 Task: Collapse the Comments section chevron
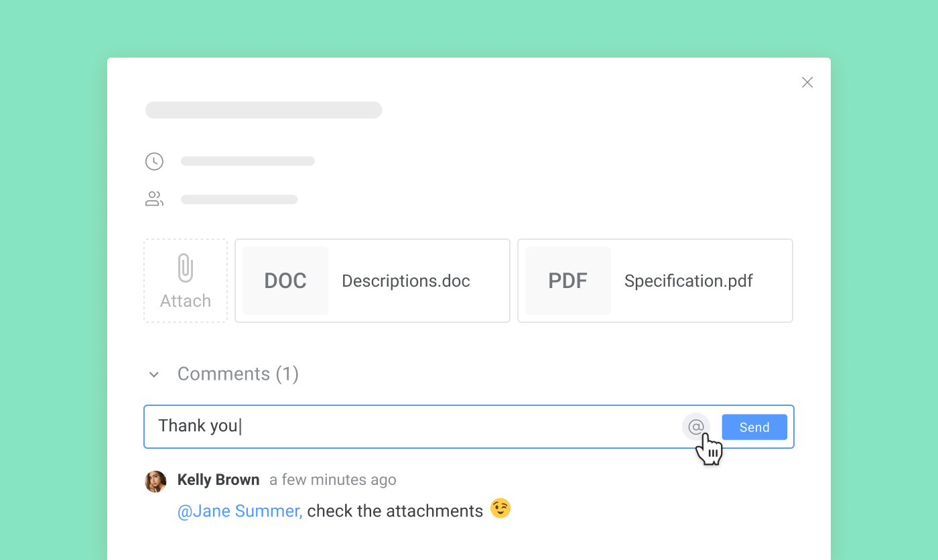click(x=154, y=374)
